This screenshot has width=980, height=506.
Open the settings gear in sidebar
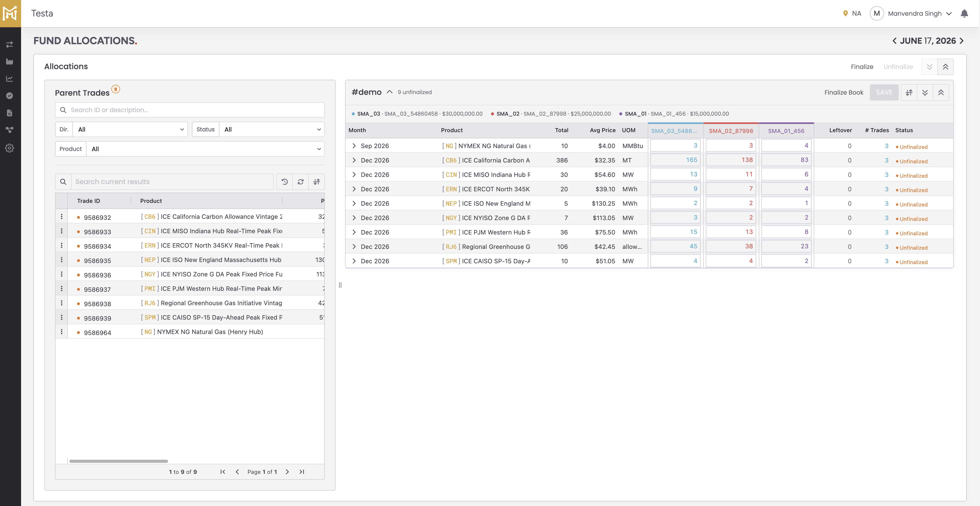pos(10,148)
